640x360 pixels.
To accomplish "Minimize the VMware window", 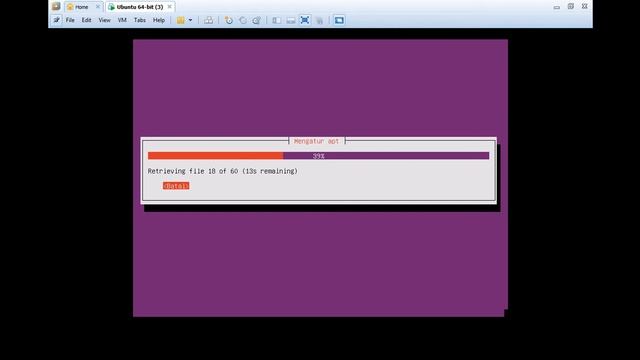I will tap(557, 7).
